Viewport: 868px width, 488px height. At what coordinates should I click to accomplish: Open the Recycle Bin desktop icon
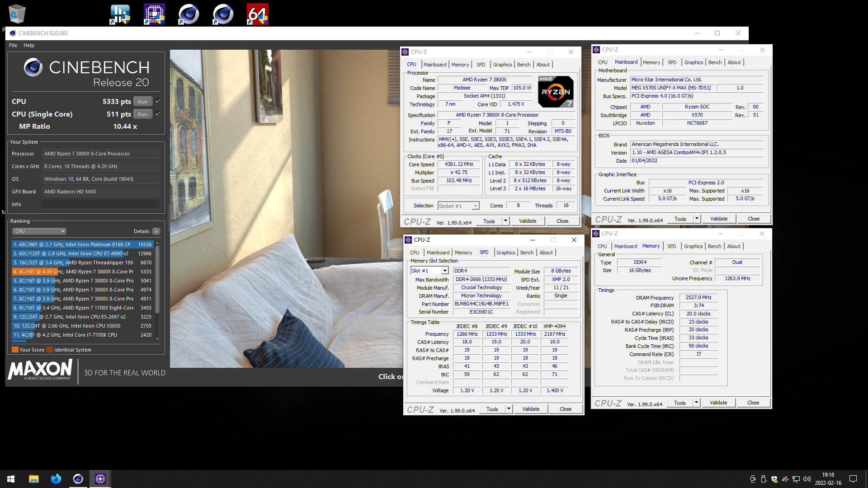[17, 14]
